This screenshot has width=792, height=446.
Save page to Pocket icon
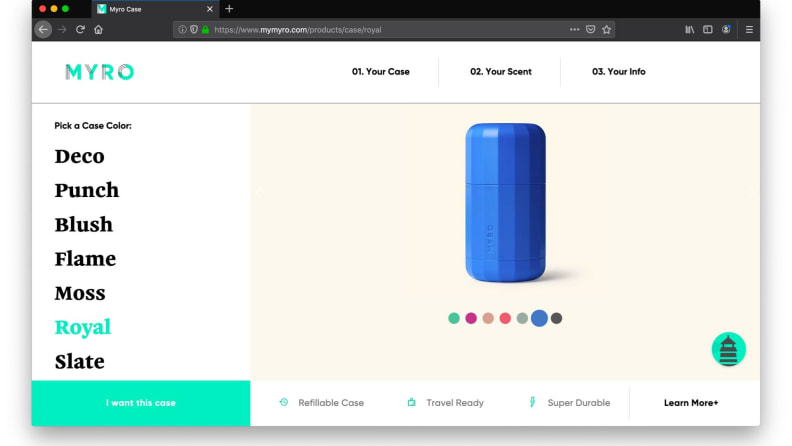[x=590, y=30]
